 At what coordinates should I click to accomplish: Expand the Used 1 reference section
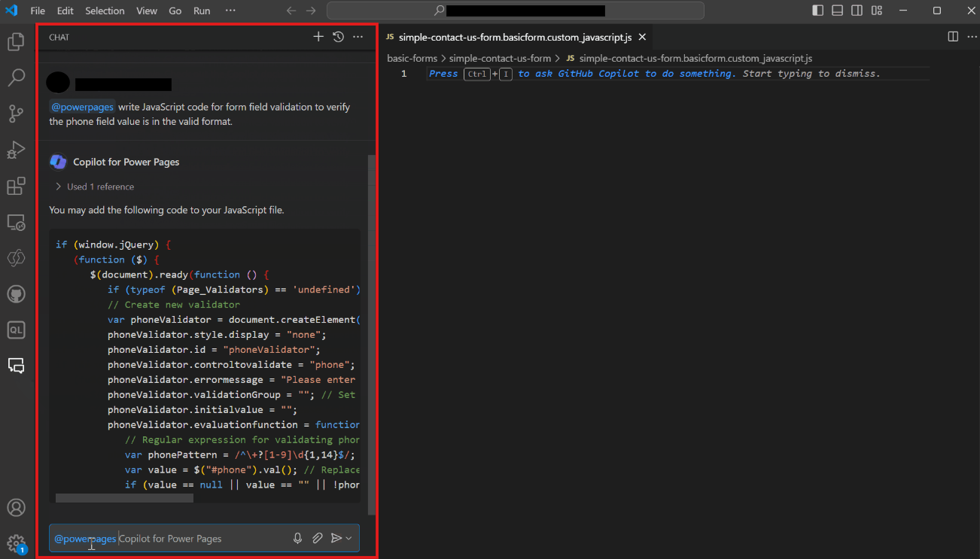pyautogui.click(x=95, y=187)
